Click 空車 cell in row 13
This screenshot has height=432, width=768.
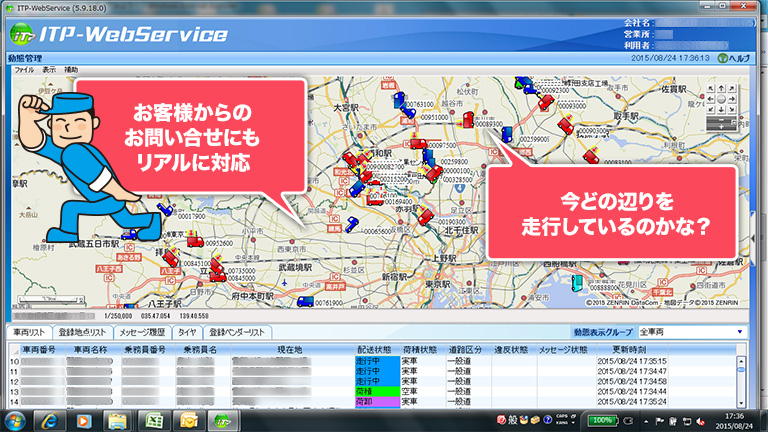(x=409, y=391)
